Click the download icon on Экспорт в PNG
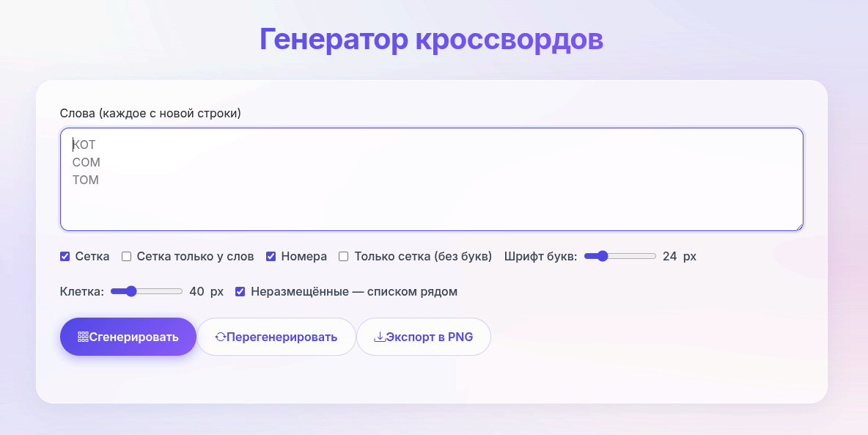The height and width of the screenshot is (435, 868). pyautogui.click(x=380, y=337)
